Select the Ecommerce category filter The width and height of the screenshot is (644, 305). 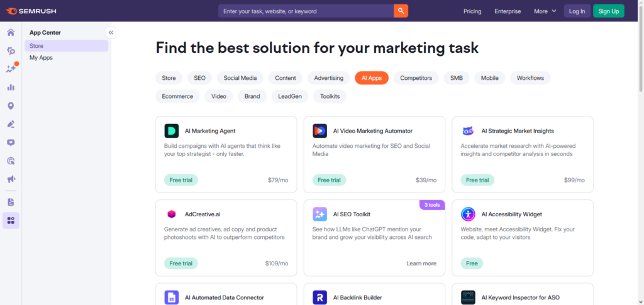point(177,96)
